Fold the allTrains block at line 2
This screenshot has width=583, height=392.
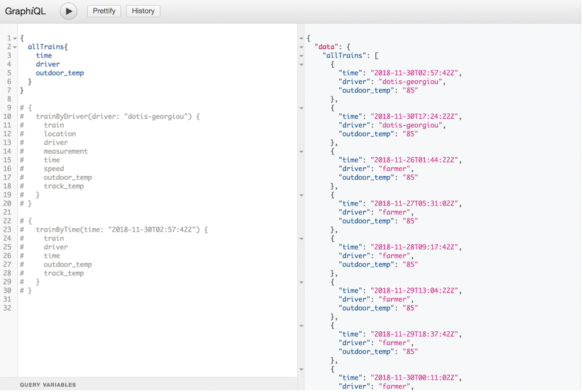15,47
